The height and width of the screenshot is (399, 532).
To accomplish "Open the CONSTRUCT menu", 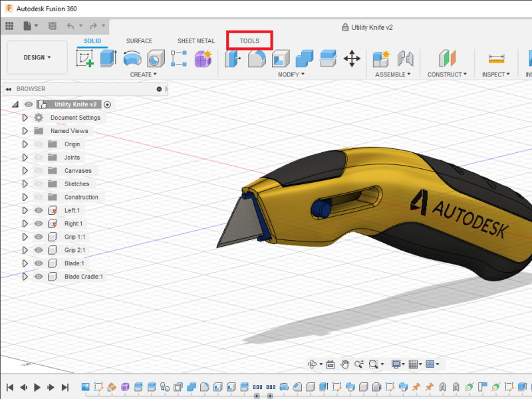I will [447, 74].
